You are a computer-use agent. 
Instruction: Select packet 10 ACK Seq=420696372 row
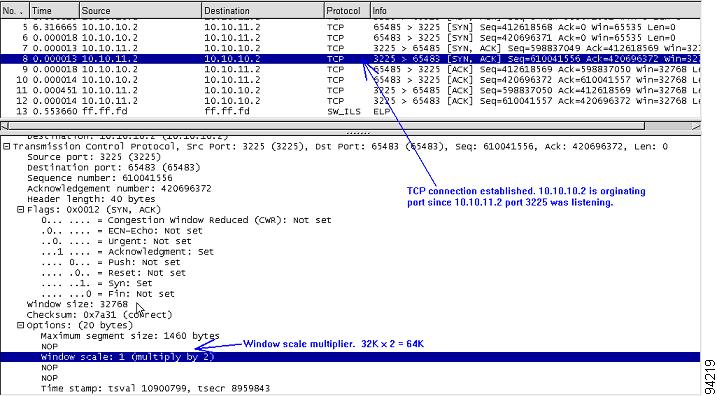[350, 80]
